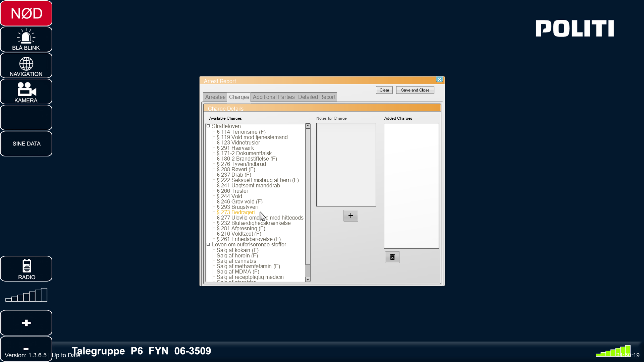This screenshot has height=362, width=644.
Task: Open the SINE DATA panel
Action: pyautogui.click(x=26, y=144)
